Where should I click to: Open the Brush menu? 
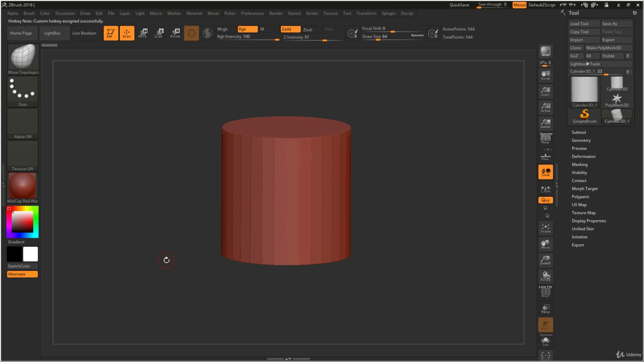point(29,13)
